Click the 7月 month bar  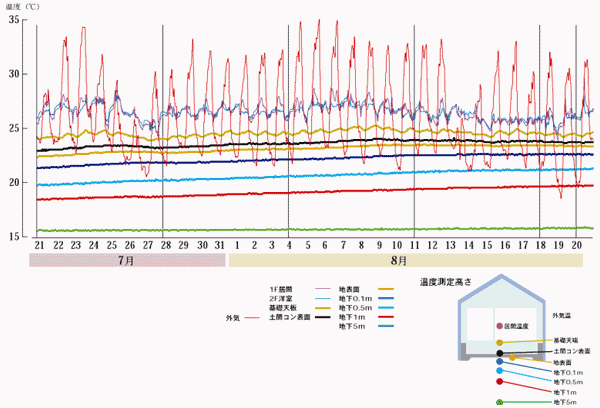point(127,260)
